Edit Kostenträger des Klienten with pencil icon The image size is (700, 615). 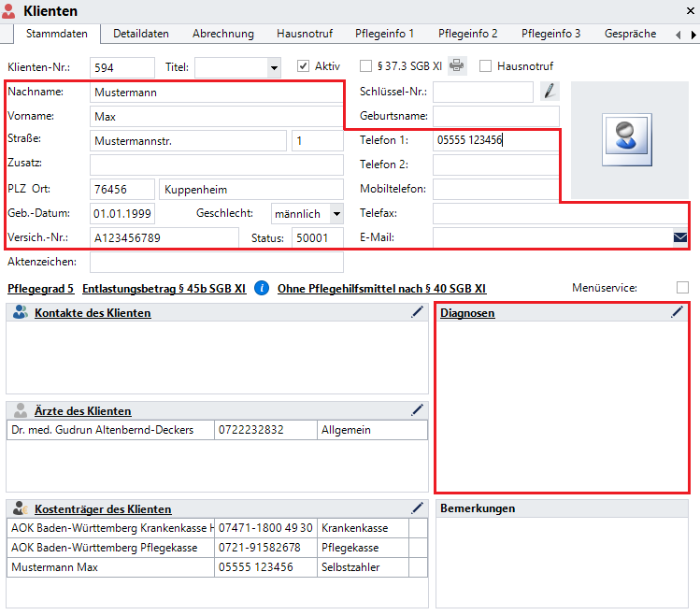pos(417,508)
